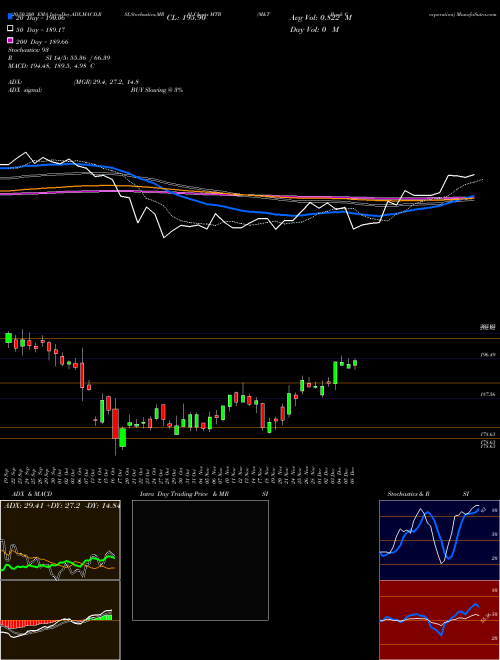
Task: Click the 'Day Vol: 0 M' label
Action: 314,29
